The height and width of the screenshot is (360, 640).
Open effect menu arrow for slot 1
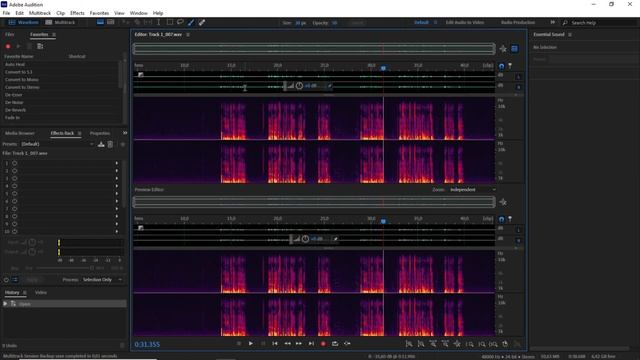click(117, 163)
